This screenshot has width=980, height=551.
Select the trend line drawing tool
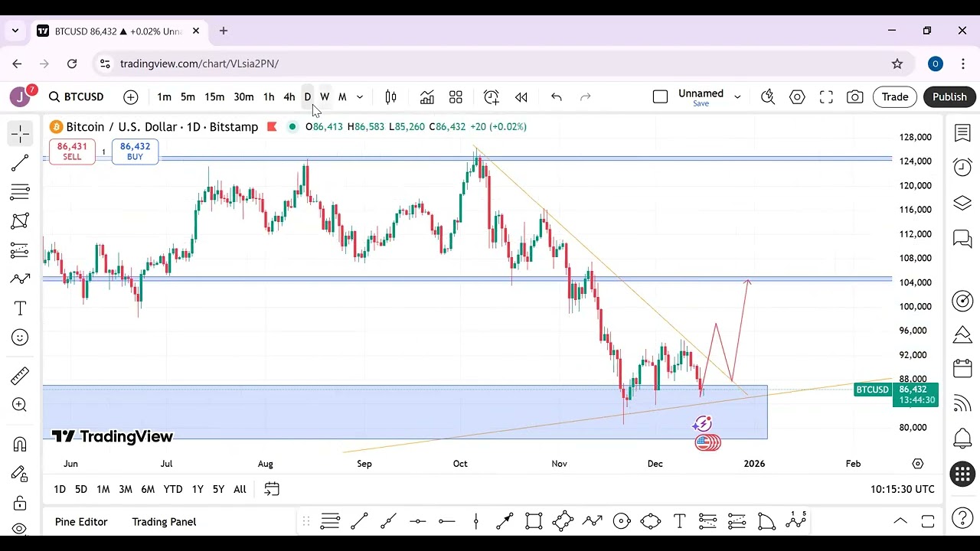click(20, 163)
